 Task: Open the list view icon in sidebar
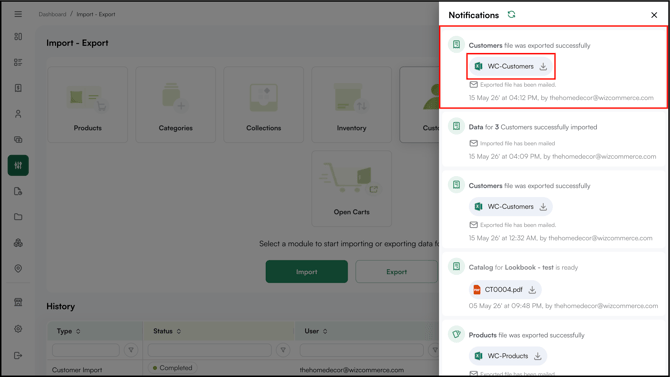click(18, 62)
